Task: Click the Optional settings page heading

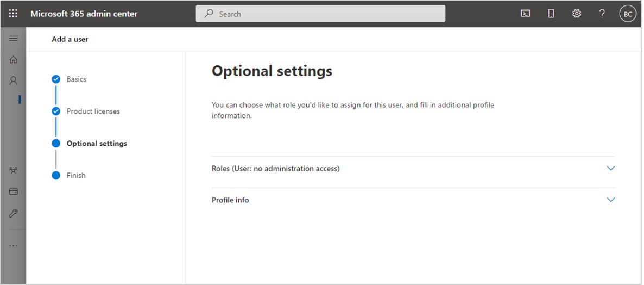Action: pyautogui.click(x=272, y=71)
